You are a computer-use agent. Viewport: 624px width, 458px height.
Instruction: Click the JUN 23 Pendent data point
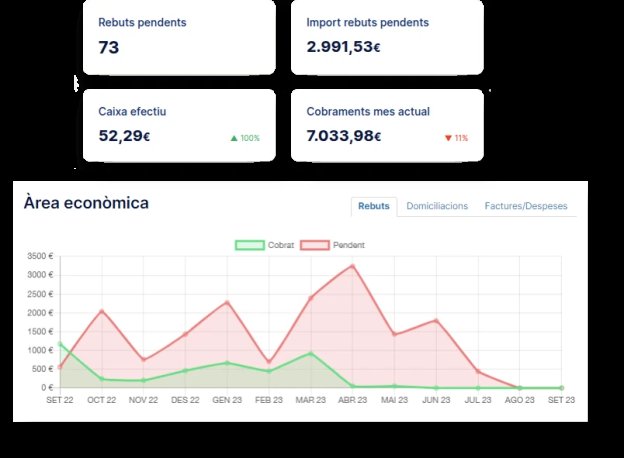pos(436,320)
